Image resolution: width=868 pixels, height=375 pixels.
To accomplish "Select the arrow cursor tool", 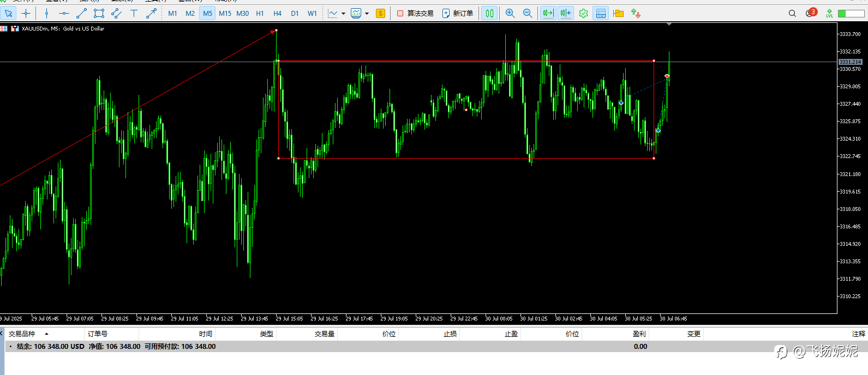I will (x=8, y=13).
